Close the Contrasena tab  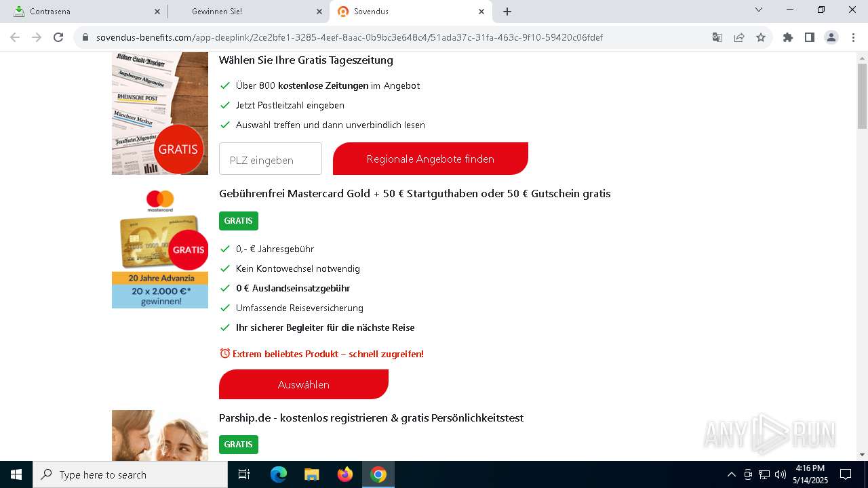pyautogui.click(x=157, y=12)
